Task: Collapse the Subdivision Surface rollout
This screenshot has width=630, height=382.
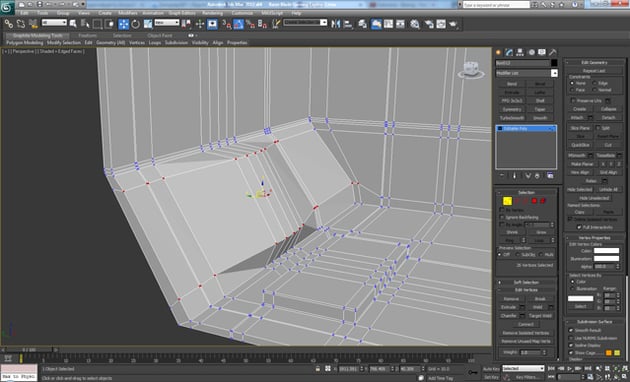Action: click(x=594, y=322)
